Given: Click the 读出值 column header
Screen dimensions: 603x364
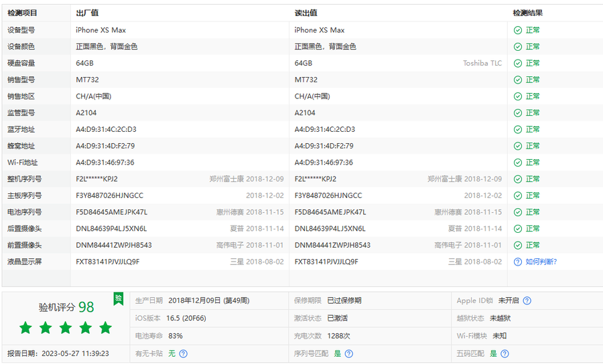Looking at the screenshot, I should pyautogui.click(x=306, y=13).
